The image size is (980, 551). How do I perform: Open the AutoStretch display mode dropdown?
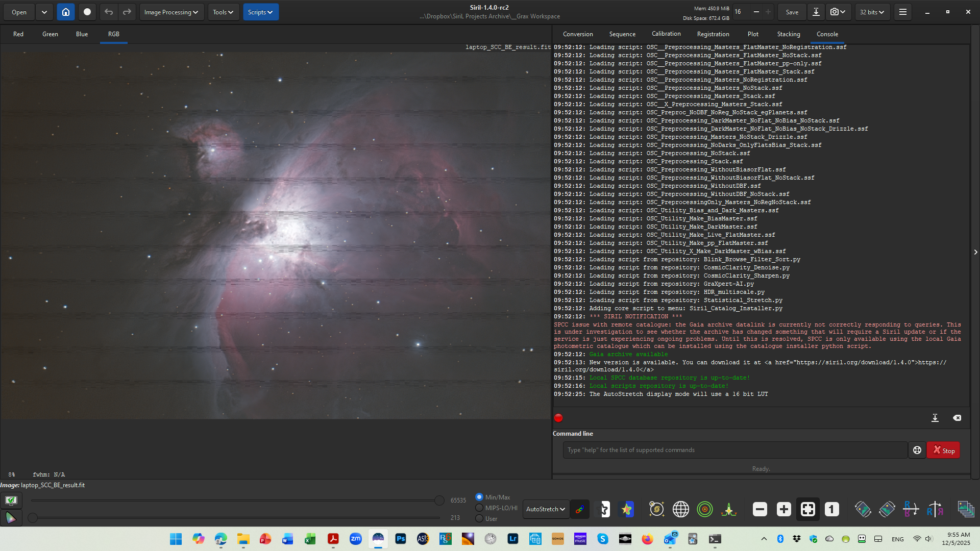(x=546, y=509)
